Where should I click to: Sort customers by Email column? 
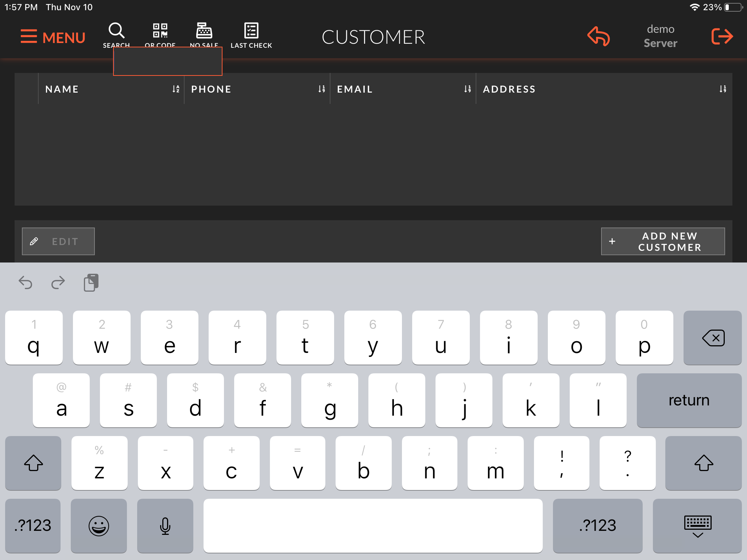point(467,89)
